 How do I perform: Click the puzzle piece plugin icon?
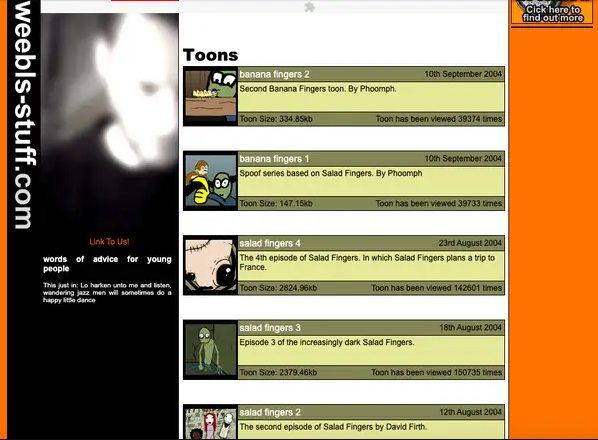coord(309,6)
